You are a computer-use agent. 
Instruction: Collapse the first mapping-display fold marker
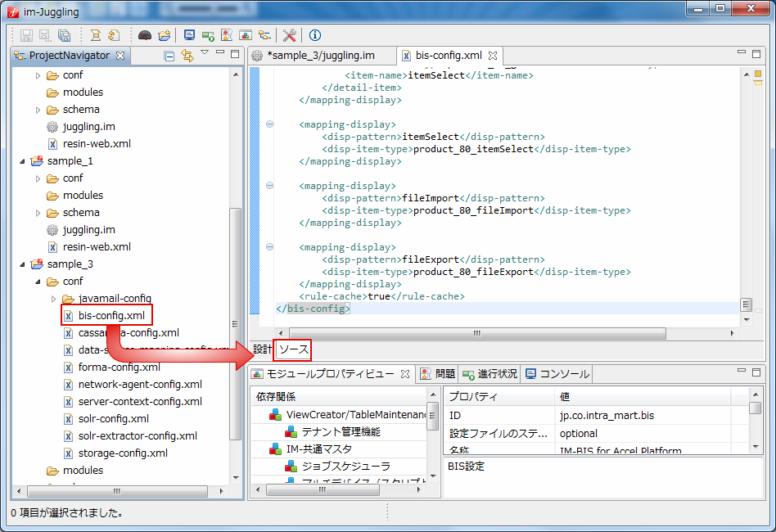tap(269, 124)
